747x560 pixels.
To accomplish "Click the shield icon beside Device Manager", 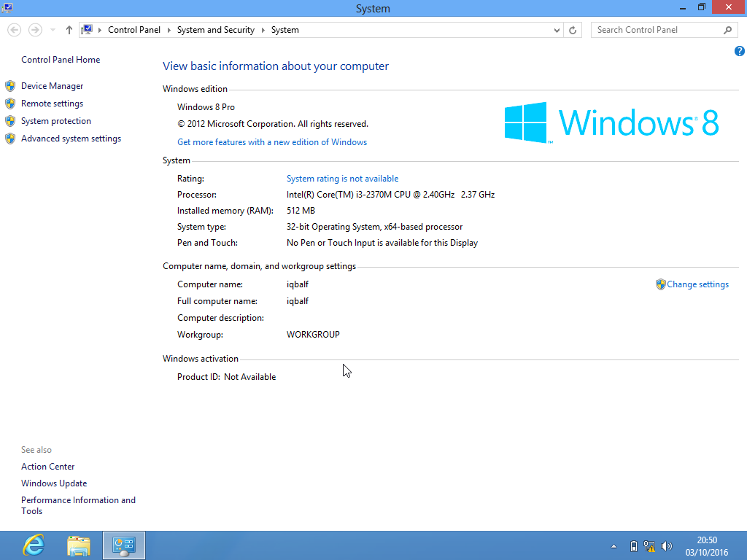I will tap(10, 86).
